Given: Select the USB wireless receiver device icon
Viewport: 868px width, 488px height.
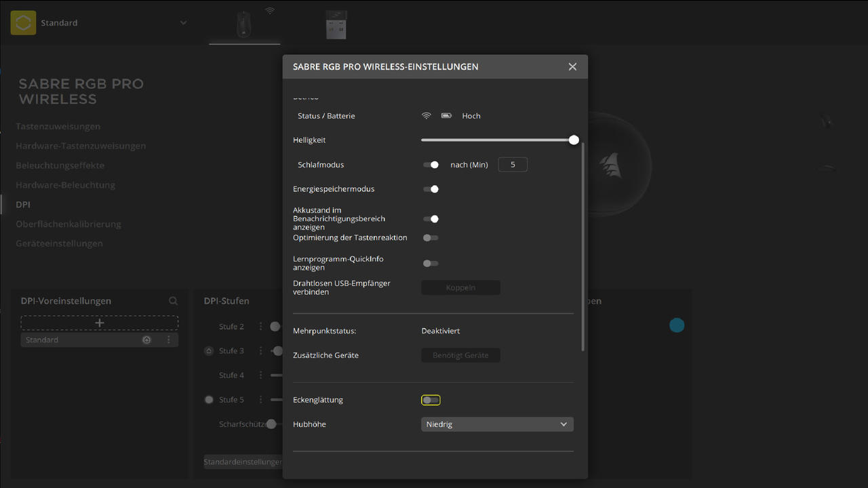Looking at the screenshot, I should (335, 24).
